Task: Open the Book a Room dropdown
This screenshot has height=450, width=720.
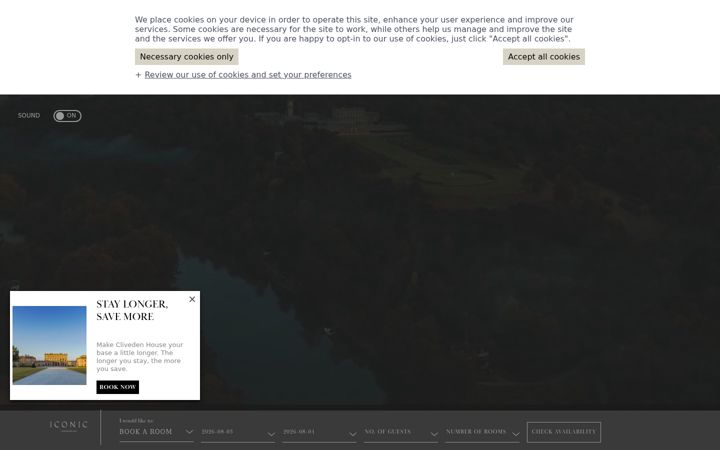Action: coord(156,432)
